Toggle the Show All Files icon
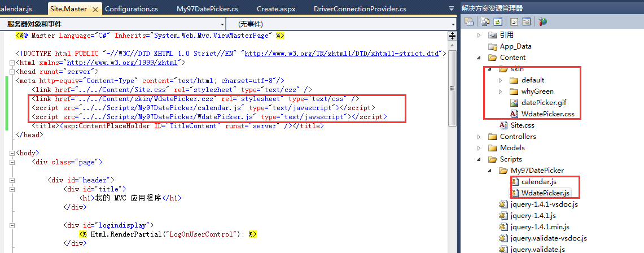 [x=485, y=22]
